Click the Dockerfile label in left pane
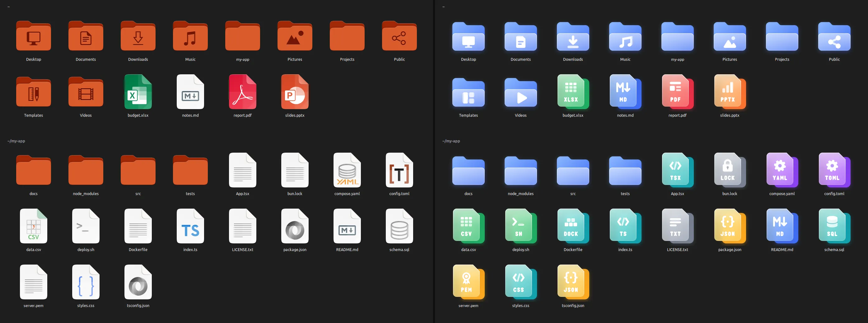 138,250
